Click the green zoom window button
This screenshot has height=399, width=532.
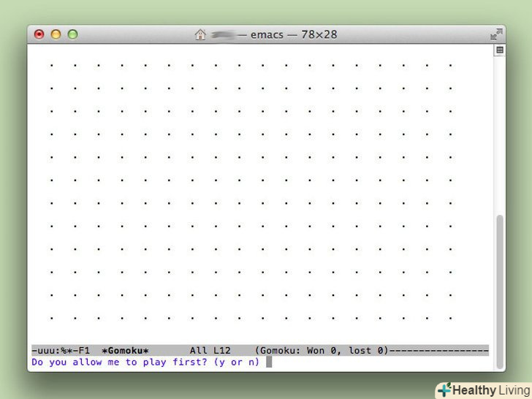72,34
